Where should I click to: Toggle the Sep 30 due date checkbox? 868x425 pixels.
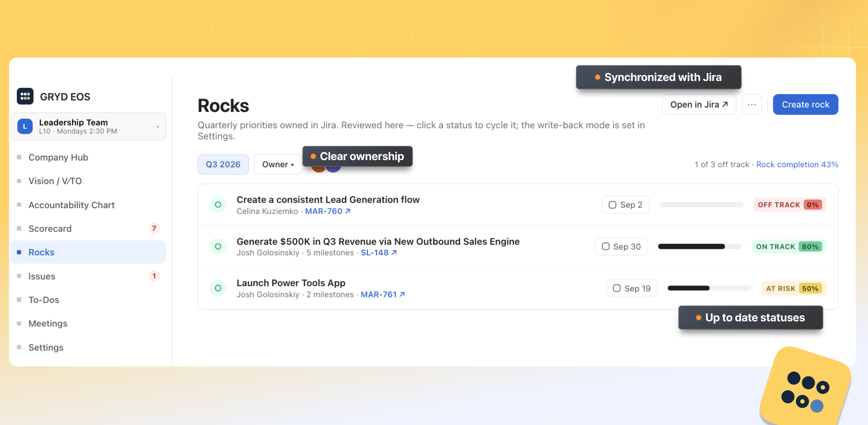[606, 246]
